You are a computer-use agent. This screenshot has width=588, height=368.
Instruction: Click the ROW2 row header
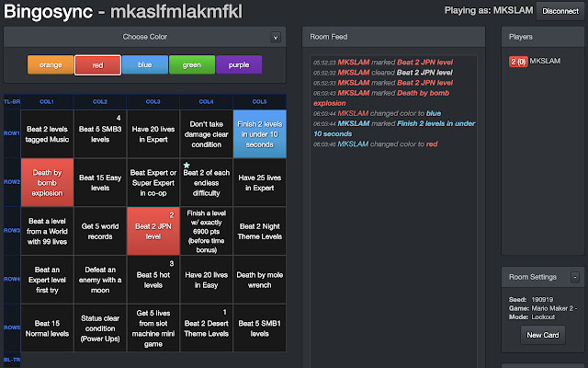[x=12, y=181]
